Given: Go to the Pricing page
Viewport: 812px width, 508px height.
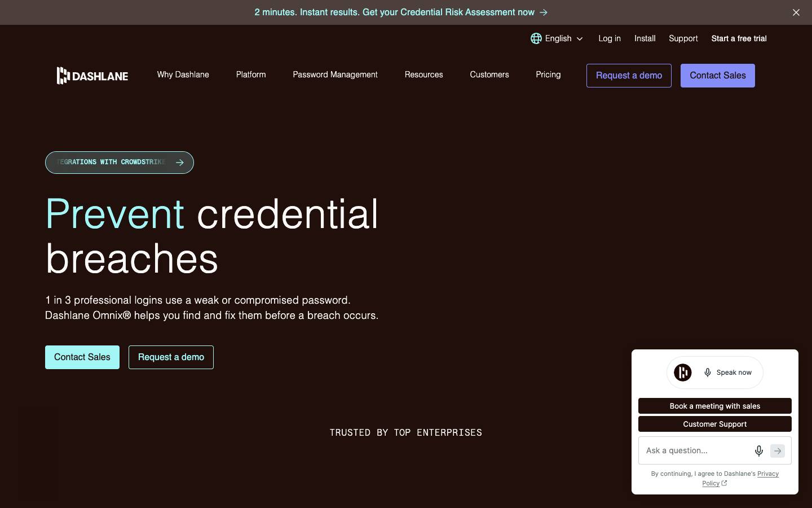Looking at the screenshot, I should [x=548, y=75].
